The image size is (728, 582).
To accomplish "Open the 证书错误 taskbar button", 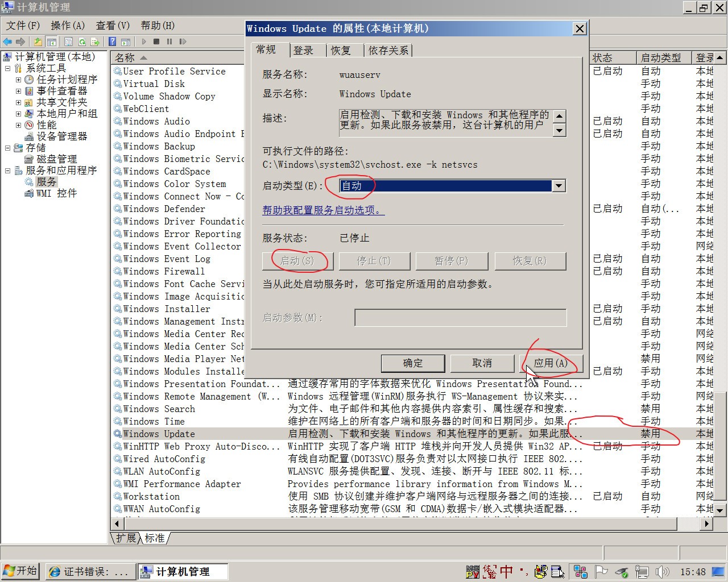I will click(x=90, y=571).
